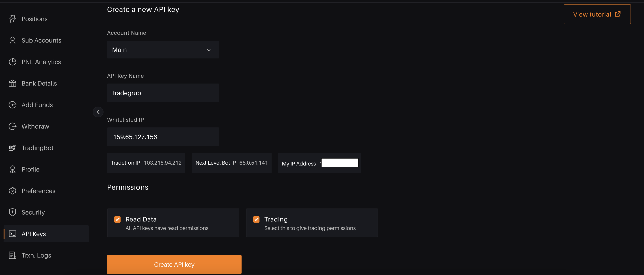Click the Read Data permission card text

[141, 219]
